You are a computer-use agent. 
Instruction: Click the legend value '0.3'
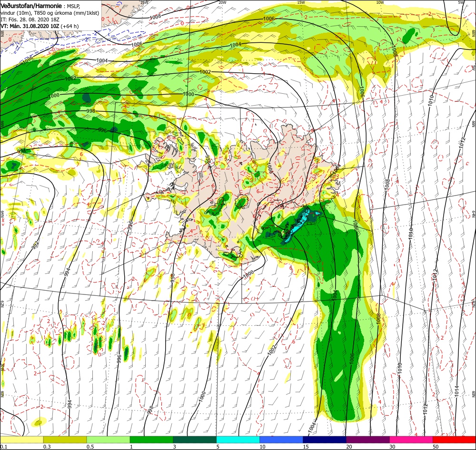[47, 447]
